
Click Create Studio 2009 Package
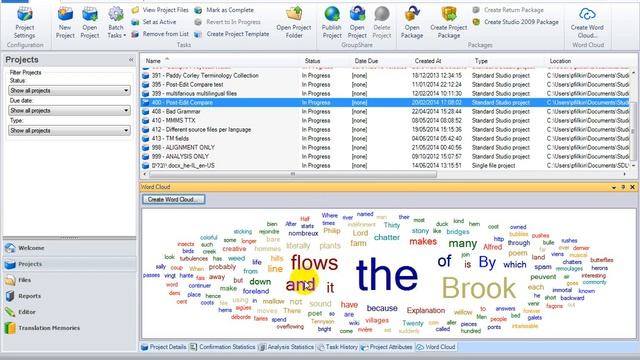point(516,22)
